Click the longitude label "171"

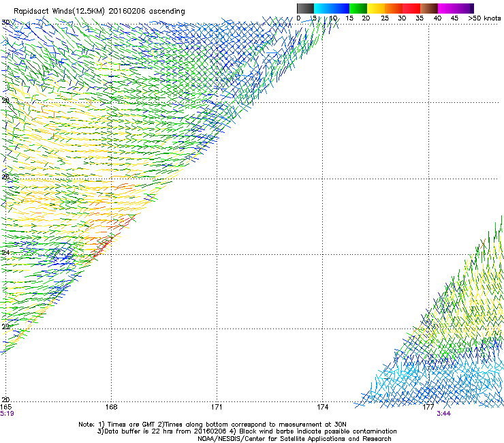tap(217, 407)
